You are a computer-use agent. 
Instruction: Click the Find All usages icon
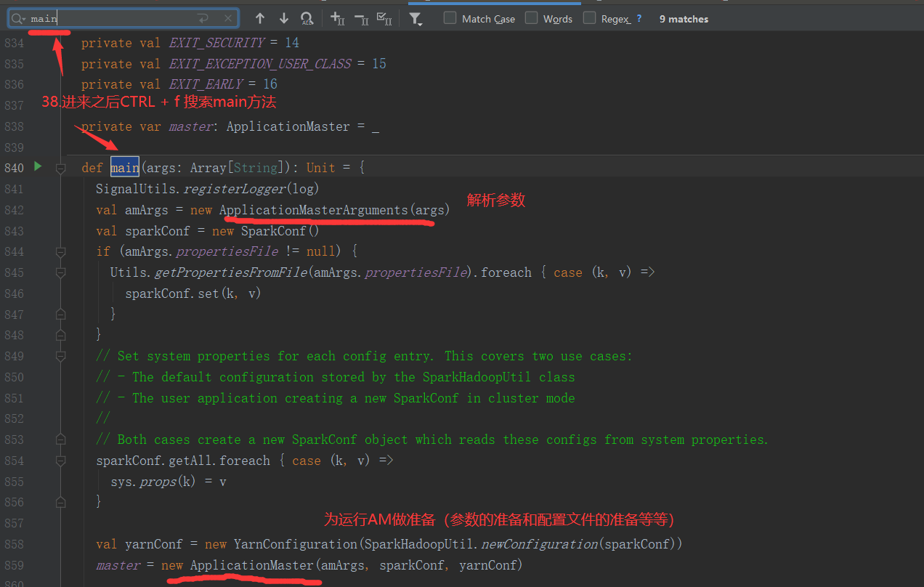click(x=307, y=18)
